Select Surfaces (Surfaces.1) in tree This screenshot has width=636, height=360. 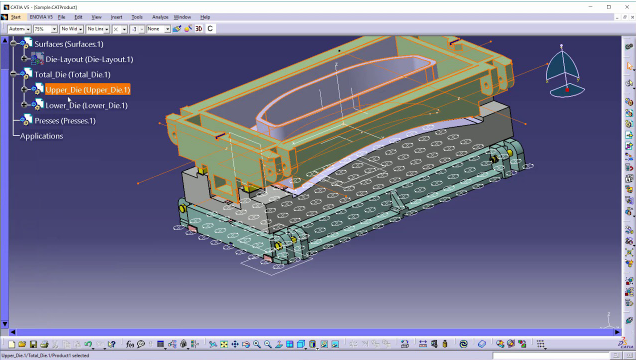click(x=69, y=44)
